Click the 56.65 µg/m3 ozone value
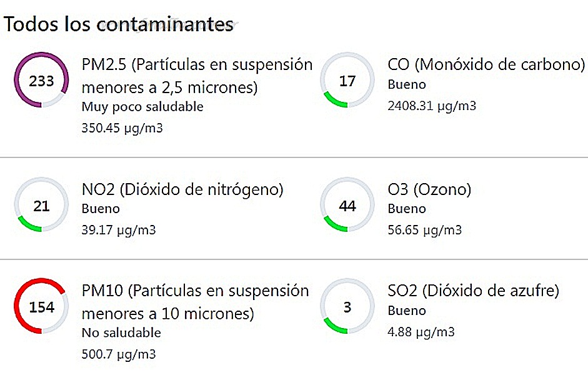 coord(425,230)
